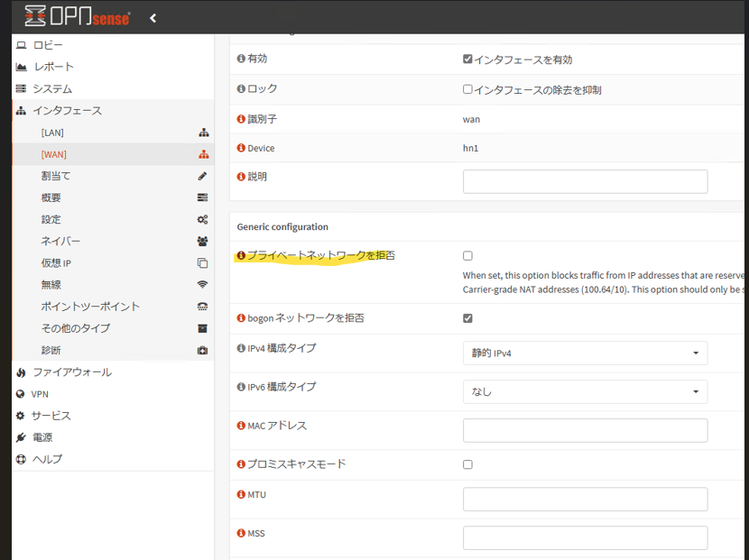This screenshot has width=749, height=560.
Task: Show help for 説明 info icon
Action: pyautogui.click(x=241, y=177)
